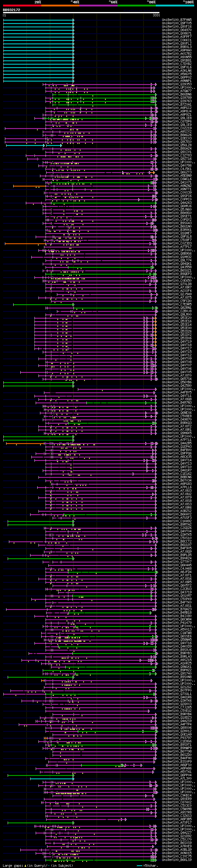The width and height of the screenshot is (197, 868).
Task: Select hit label UniRef100_A7R0E9
Action: point(177,846)
